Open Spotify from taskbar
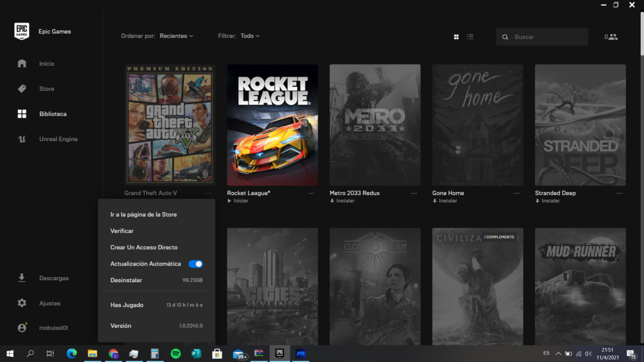Viewport: 644px width, 362px height. pos(175,354)
